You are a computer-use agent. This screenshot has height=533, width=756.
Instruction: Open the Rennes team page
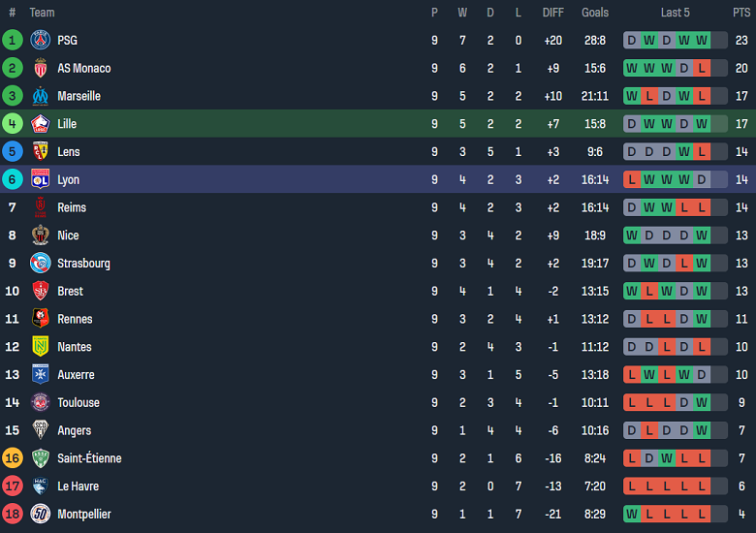75,319
